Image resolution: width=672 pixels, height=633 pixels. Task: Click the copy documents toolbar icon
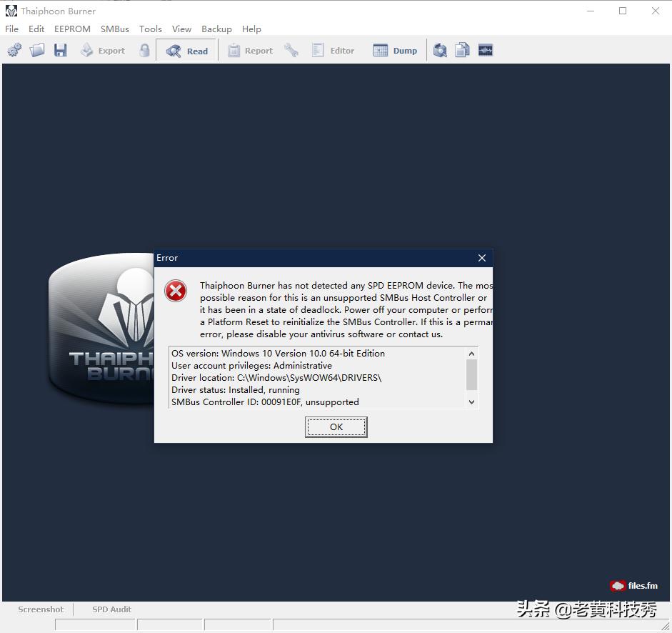coord(463,50)
